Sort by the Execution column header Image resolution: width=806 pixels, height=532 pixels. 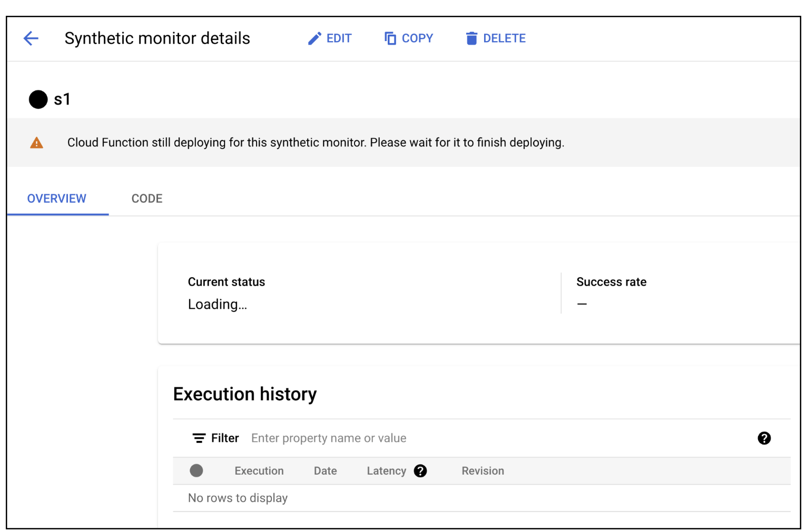coord(259,471)
